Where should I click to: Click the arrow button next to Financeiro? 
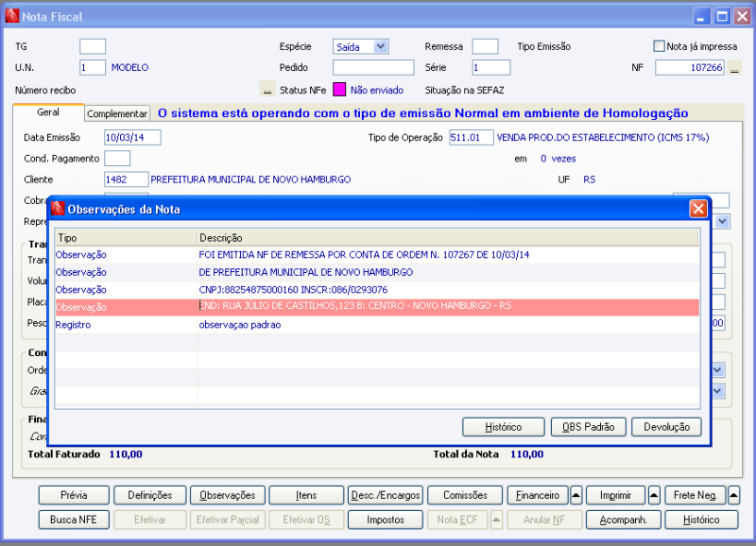click(576, 495)
